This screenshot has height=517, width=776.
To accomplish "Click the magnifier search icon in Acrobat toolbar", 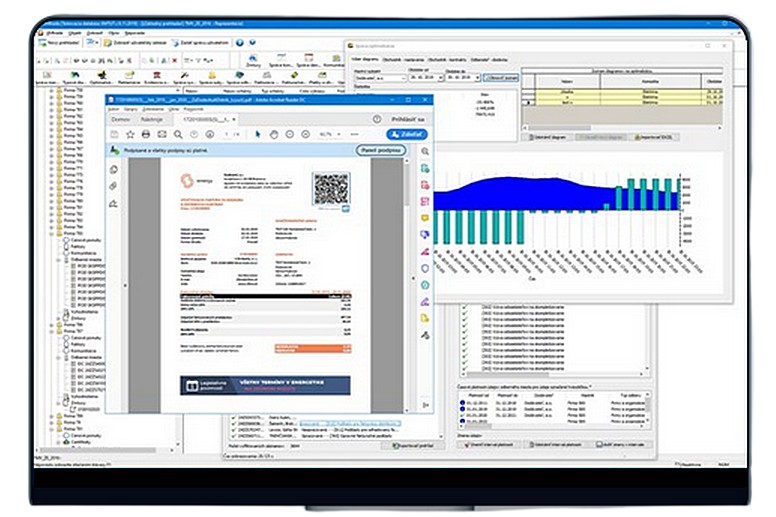I will 178,134.
